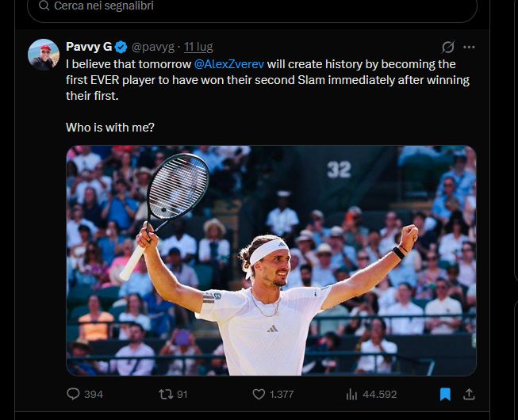Image resolution: width=518 pixels, height=420 pixels.
Task: Click the reply speech bubble icon
Action: click(x=73, y=394)
